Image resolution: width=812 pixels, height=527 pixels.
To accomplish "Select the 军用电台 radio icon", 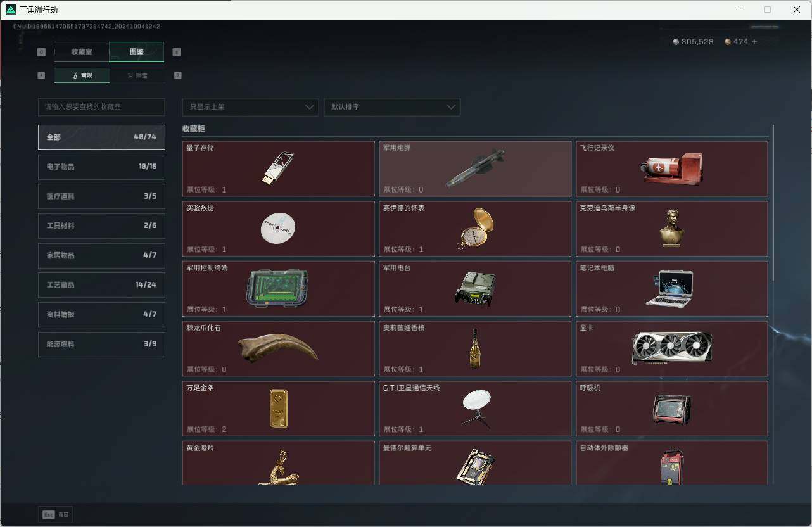I will pyautogui.click(x=475, y=289).
